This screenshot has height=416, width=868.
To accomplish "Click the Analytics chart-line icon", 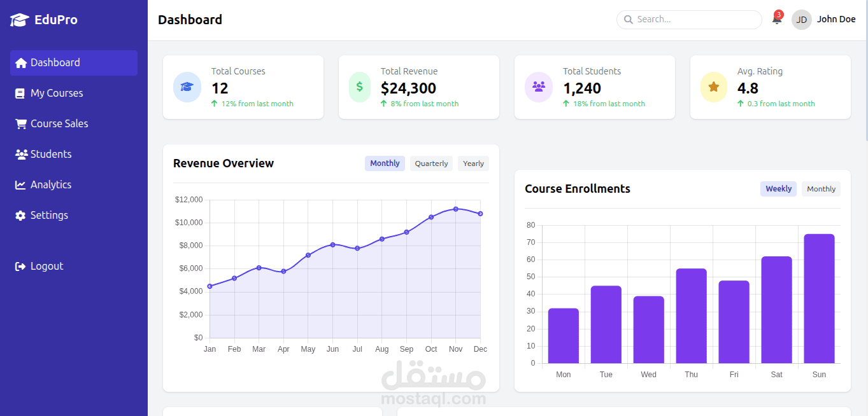I will (x=20, y=185).
